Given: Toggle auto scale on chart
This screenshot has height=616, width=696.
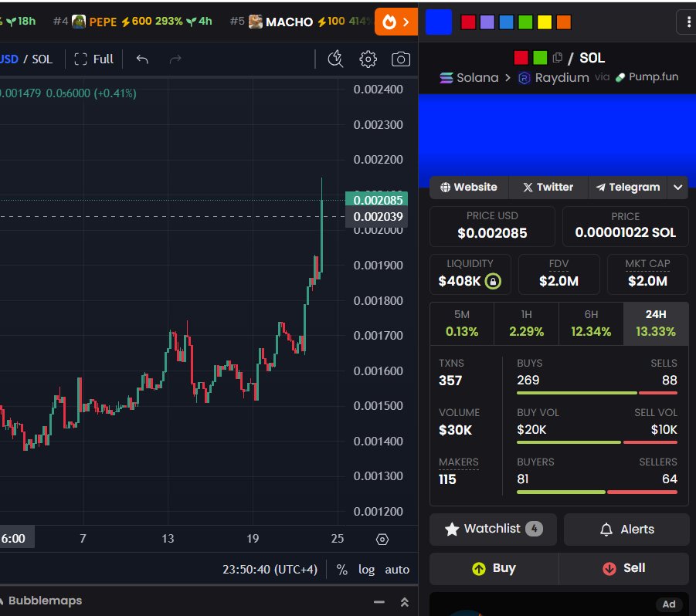Looking at the screenshot, I should tap(397, 570).
